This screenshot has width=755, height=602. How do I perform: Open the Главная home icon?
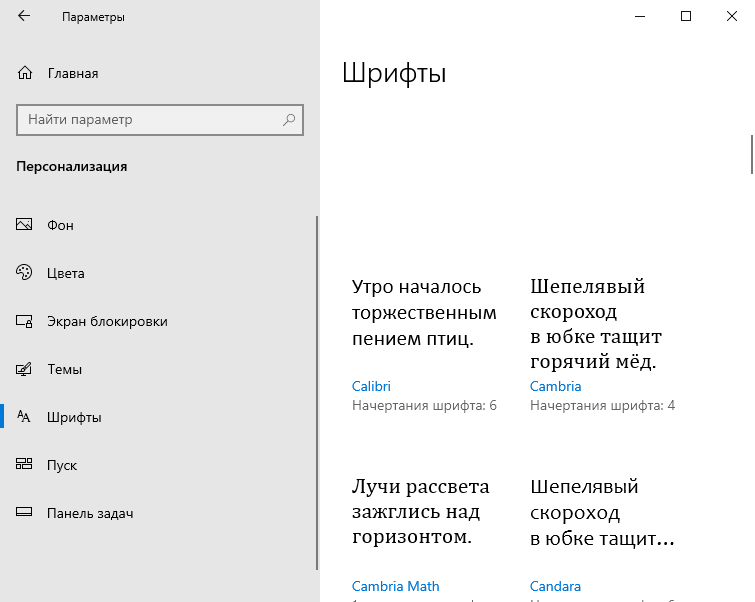[x=25, y=73]
